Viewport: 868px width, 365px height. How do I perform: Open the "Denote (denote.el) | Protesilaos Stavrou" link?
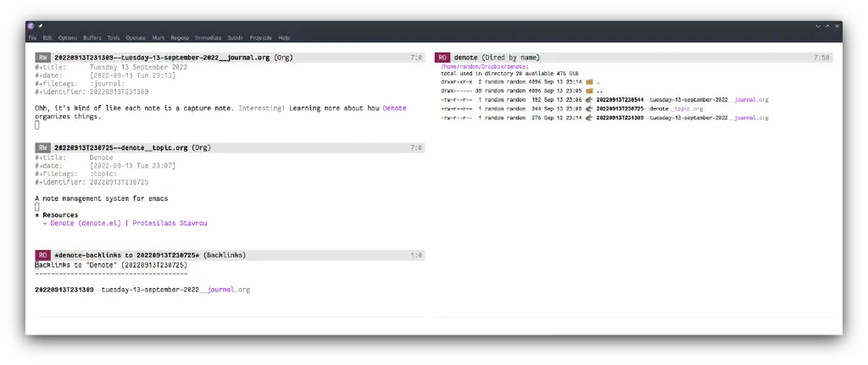click(x=129, y=224)
